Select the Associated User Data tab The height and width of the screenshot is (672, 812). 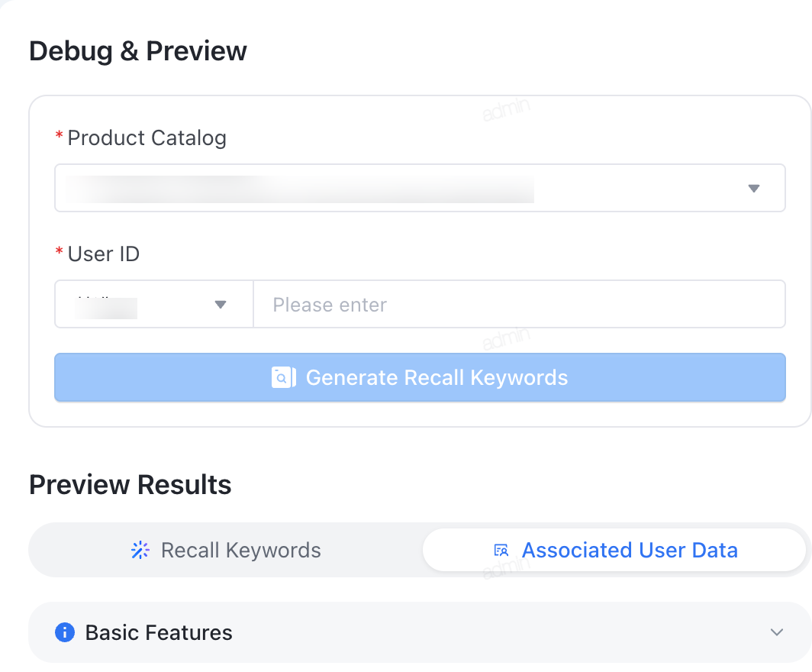[x=614, y=551]
